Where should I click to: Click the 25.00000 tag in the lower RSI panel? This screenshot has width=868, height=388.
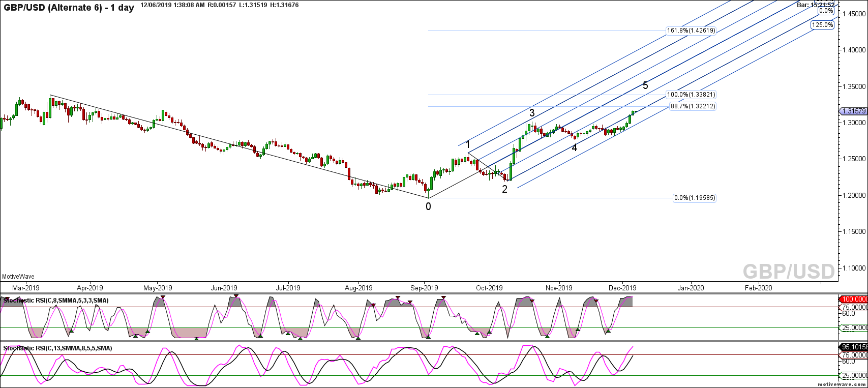853,376
